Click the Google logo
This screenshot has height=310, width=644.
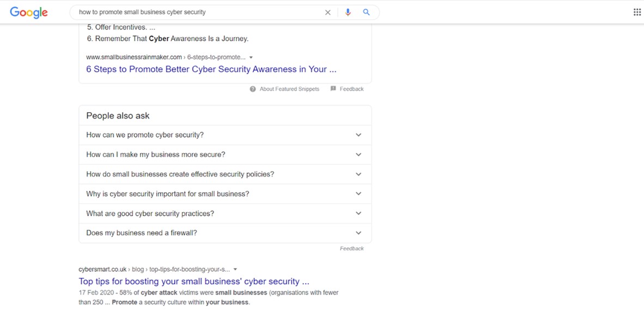[29, 13]
